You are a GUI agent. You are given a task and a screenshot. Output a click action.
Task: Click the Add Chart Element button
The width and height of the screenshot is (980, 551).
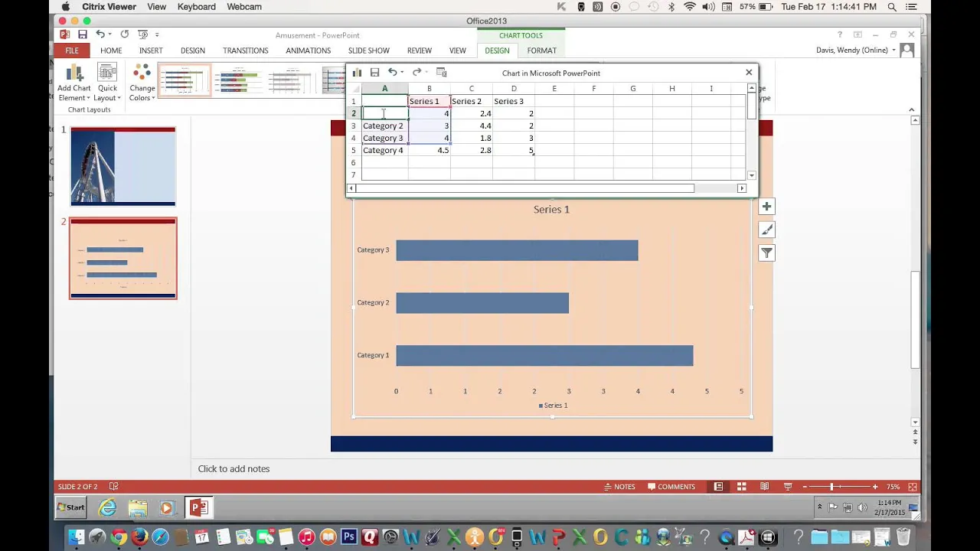(74, 83)
